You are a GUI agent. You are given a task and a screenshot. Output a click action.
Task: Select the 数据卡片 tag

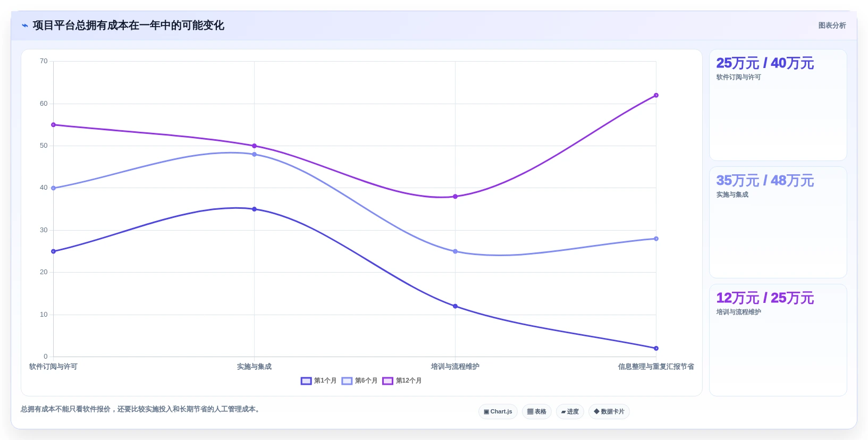pos(609,412)
